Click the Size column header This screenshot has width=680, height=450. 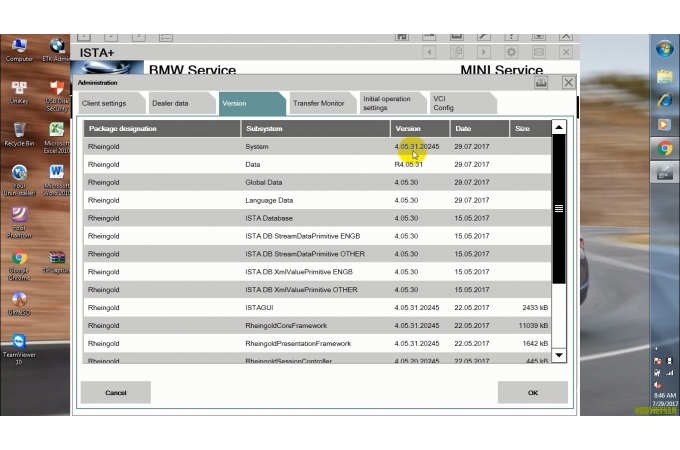(530, 129)
